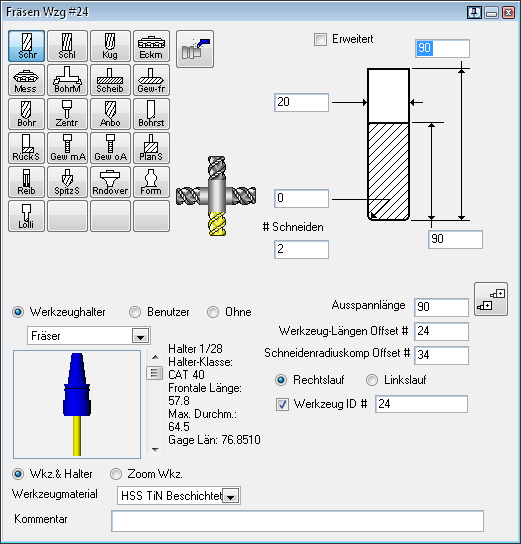The width and height of the screenshot is (521, 544).
Task: Select the Zoom Wkz. view option
Action: click(116, 474)
